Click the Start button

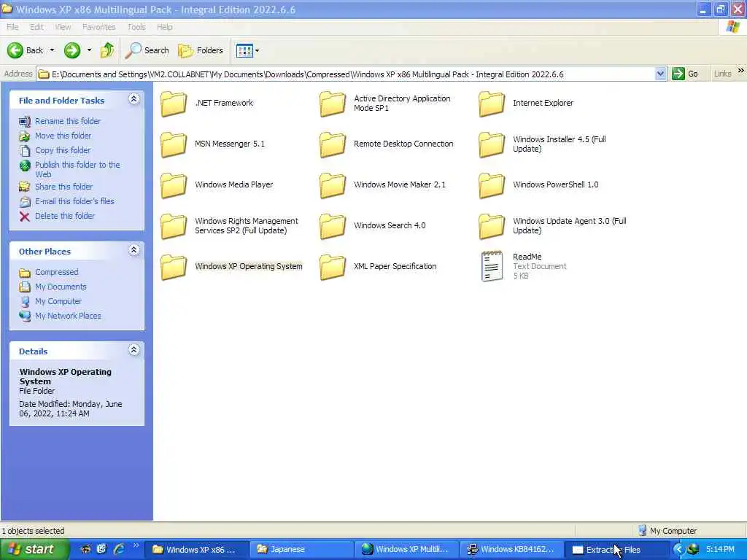coord(34,550)
